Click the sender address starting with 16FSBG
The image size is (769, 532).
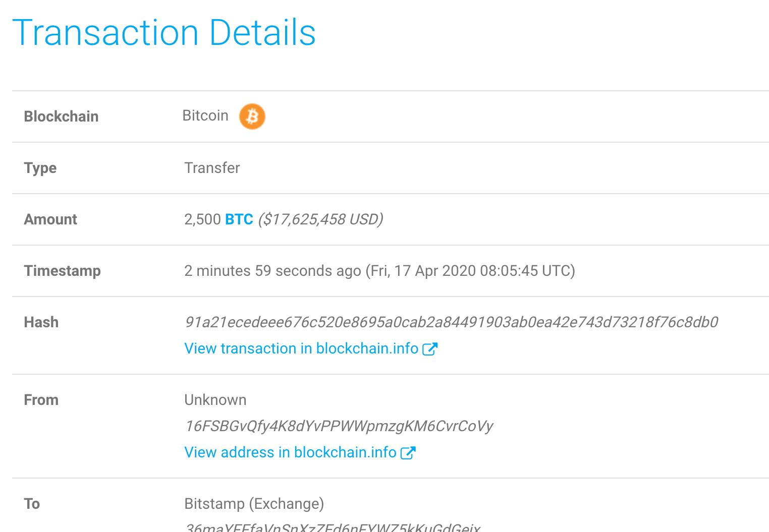pyautogui.click(x=339, y=426)
